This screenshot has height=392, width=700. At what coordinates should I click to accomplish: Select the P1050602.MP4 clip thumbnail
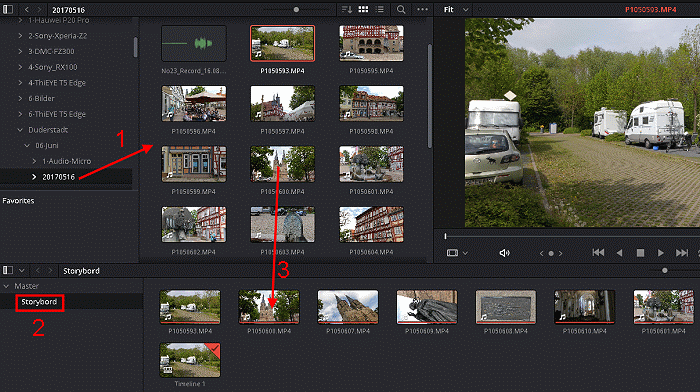tap(194, 224)
